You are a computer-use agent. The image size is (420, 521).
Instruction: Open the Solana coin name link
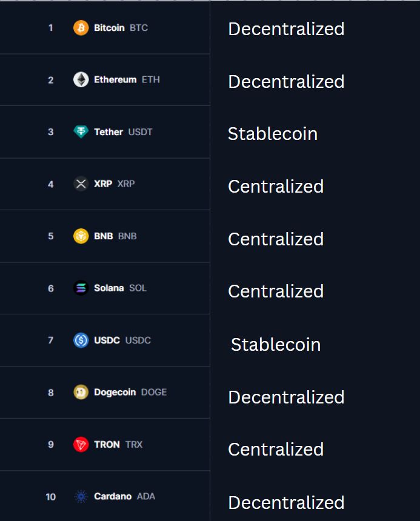pyautogui.click(x=109, y=288)
